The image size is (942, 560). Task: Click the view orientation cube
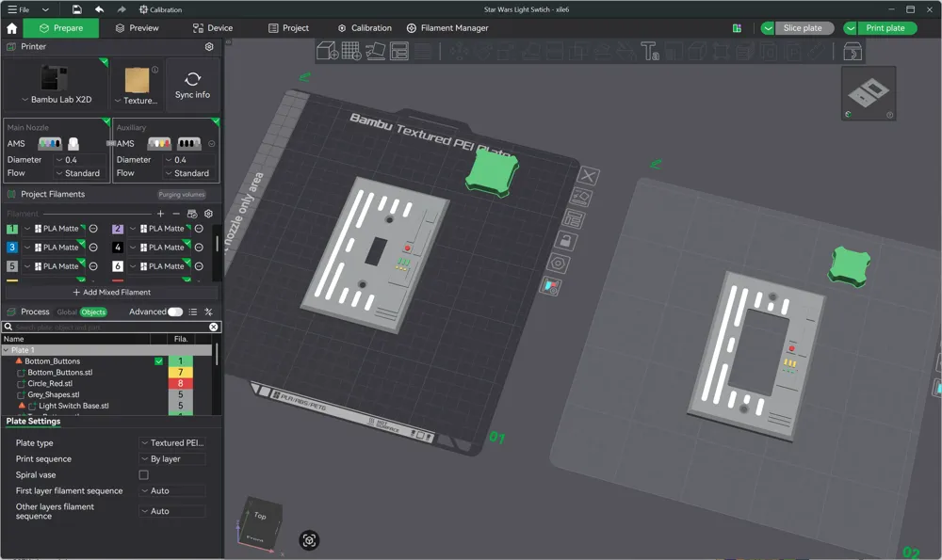pyautogui.click(x=261, y=523)
